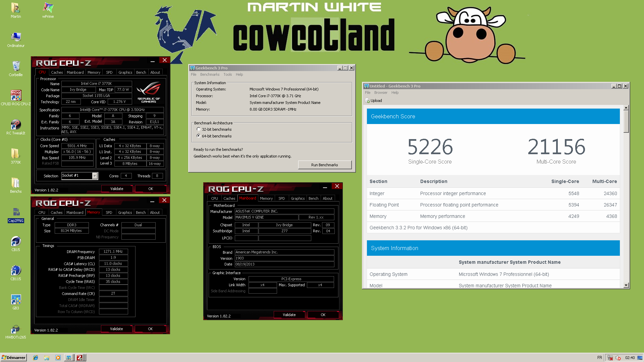This screenshot has width=644, height=362.
Task: Click Run Benchmarks button
Action: [x=325, y=165]
